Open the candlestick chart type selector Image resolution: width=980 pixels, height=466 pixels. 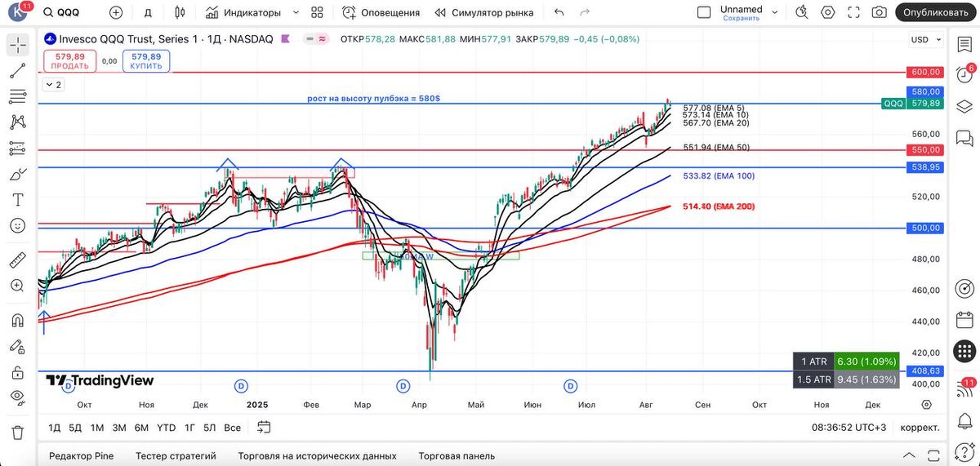(x=180, y=12)
